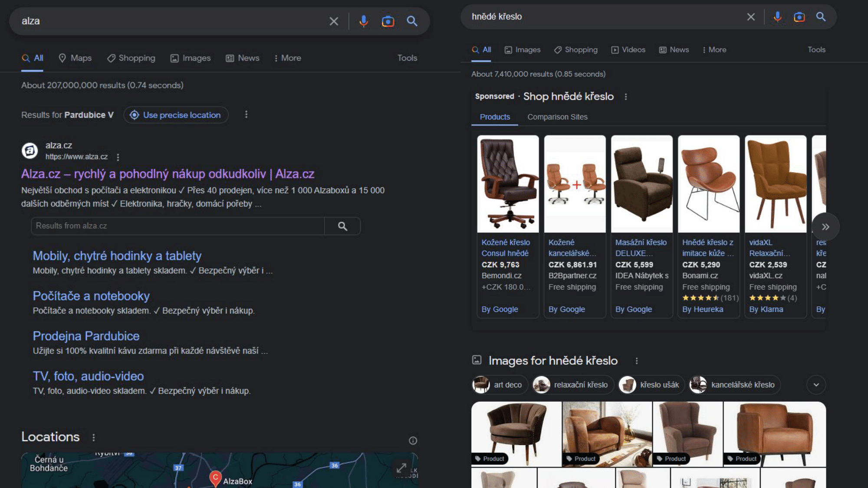Open three-dot menu beside Images for hnědé křeslo
The height and width of the screenshot is (488, 868).
(x=636, y=361)
